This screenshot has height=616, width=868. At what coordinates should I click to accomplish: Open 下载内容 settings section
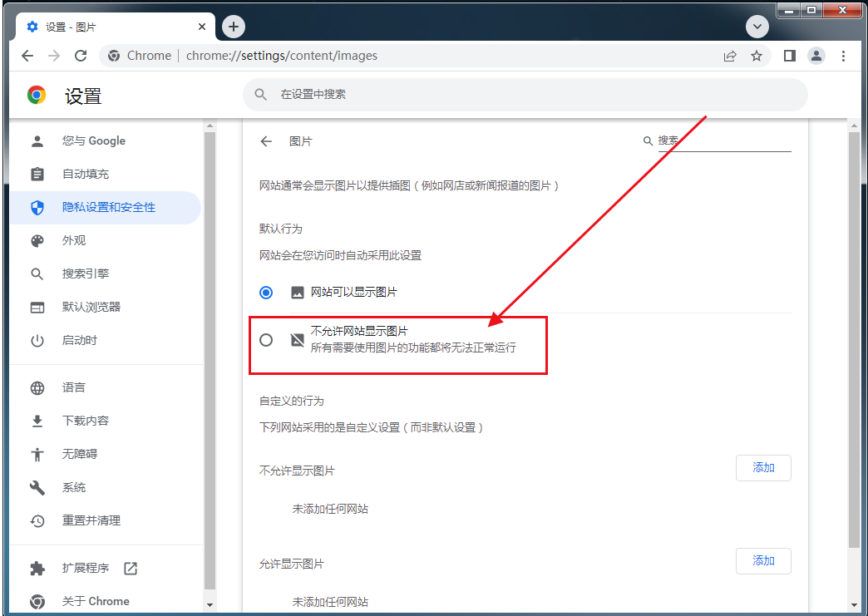106,421
